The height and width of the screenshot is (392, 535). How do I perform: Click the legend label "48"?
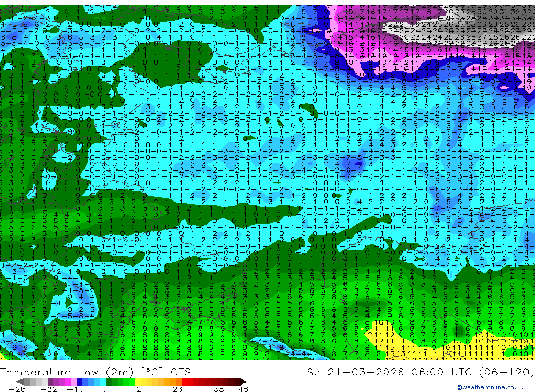[x=243, y=389]
